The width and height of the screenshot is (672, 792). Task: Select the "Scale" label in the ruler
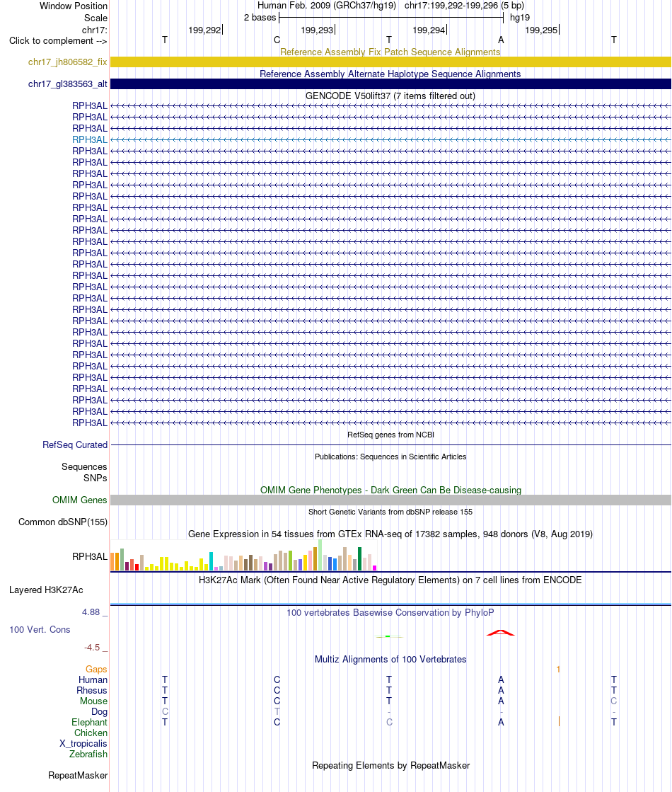point(95,18)
